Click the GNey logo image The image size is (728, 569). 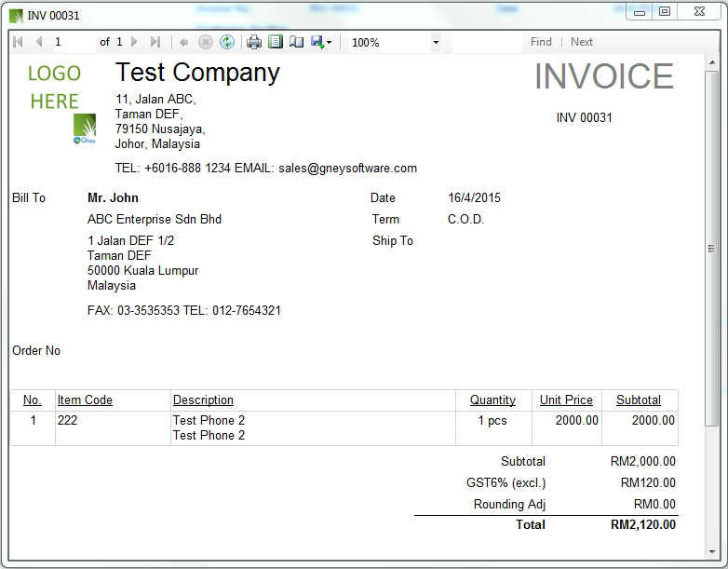point(85,129)
